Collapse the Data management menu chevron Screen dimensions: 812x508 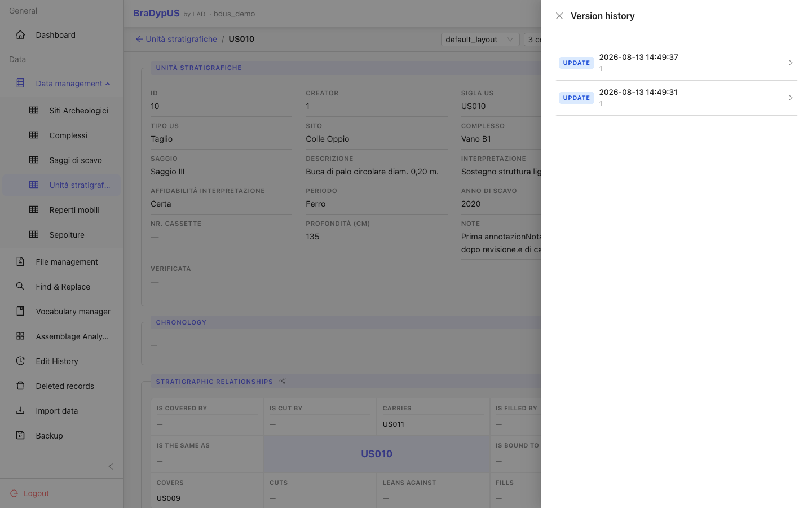pos(108,84)
